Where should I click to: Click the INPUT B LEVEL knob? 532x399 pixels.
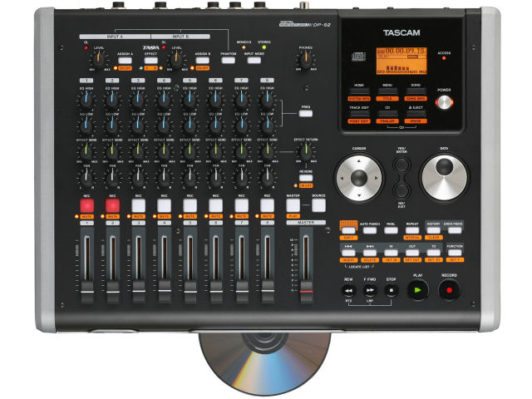point(176,59)
